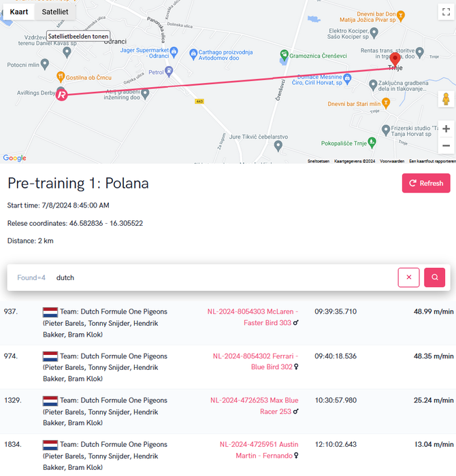Image resolution: width=456 pixels, height=476 pixels.
Task: Select the Kaart map tab
Action: tap(18, 12)
